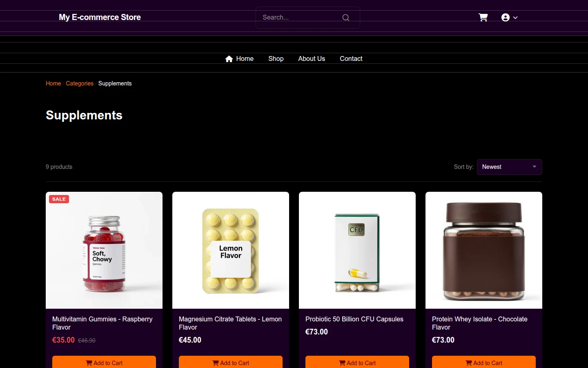588x368 pixels.
Task: Click the Supplements breadcrumb text
Action: (x=115, y=83)
